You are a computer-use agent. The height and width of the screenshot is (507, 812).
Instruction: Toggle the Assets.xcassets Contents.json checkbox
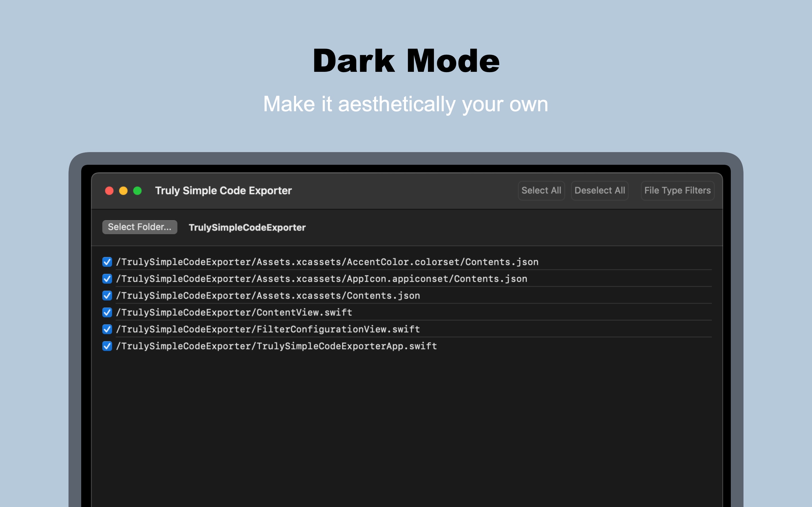point(107,295)
